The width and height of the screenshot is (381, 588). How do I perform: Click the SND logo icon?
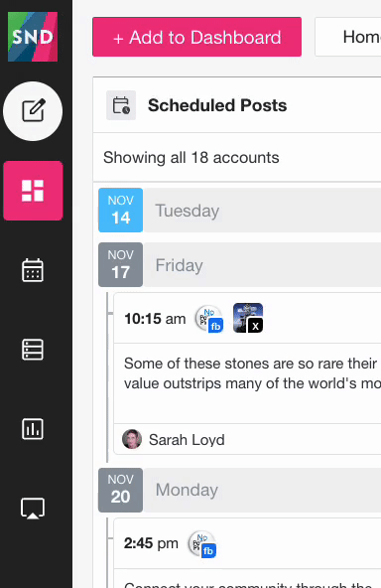(33, 37)
